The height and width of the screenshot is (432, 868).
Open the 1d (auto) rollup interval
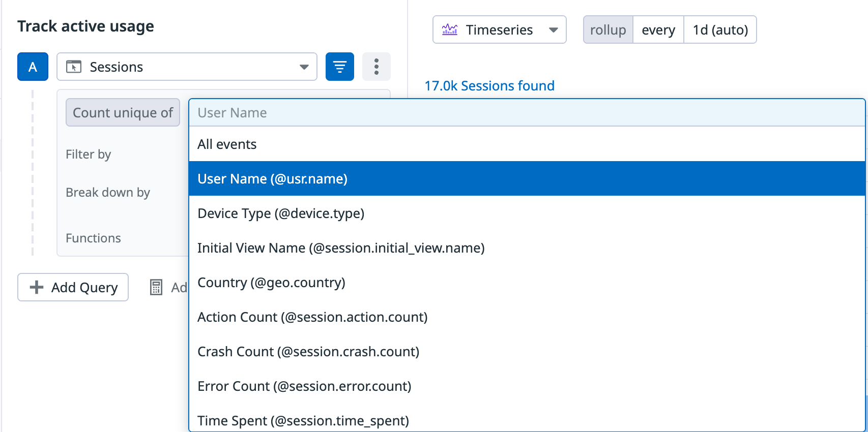tap(720, 29)
